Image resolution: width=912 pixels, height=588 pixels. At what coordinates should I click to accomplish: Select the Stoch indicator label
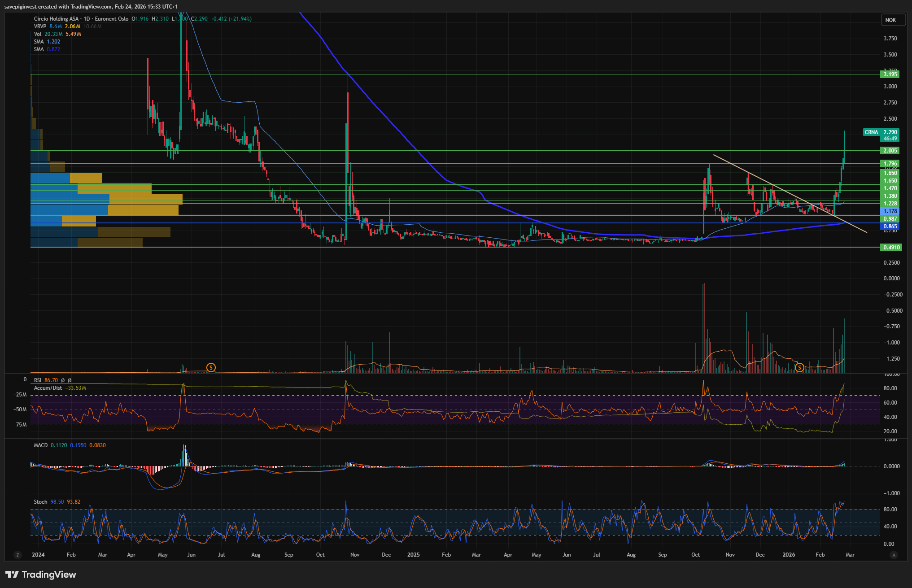40,502
